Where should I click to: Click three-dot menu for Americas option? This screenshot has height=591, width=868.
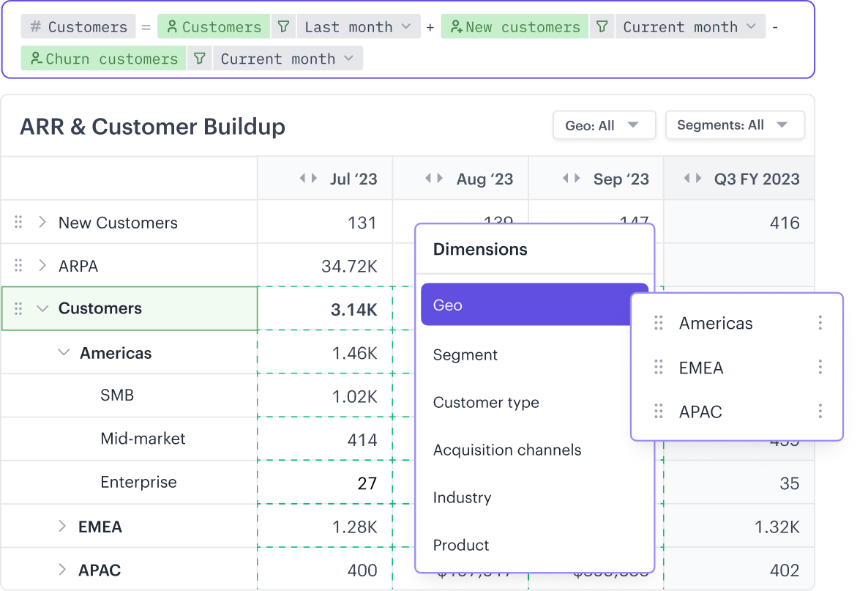[x=820, y=323]
